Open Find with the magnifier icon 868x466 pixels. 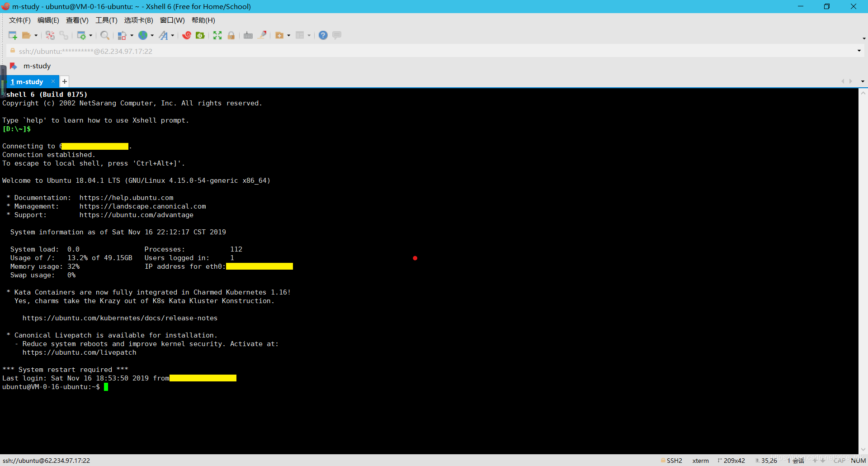(x=105, y=35)
